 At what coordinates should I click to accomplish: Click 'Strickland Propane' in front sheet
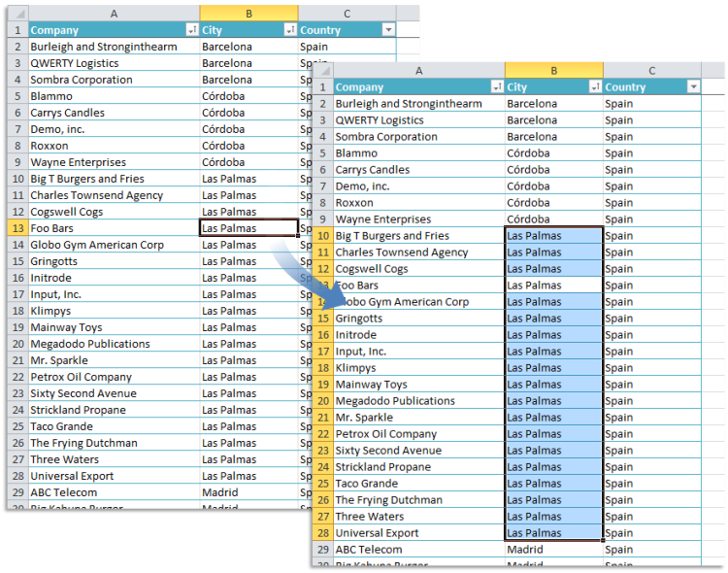tap(418, 466)
